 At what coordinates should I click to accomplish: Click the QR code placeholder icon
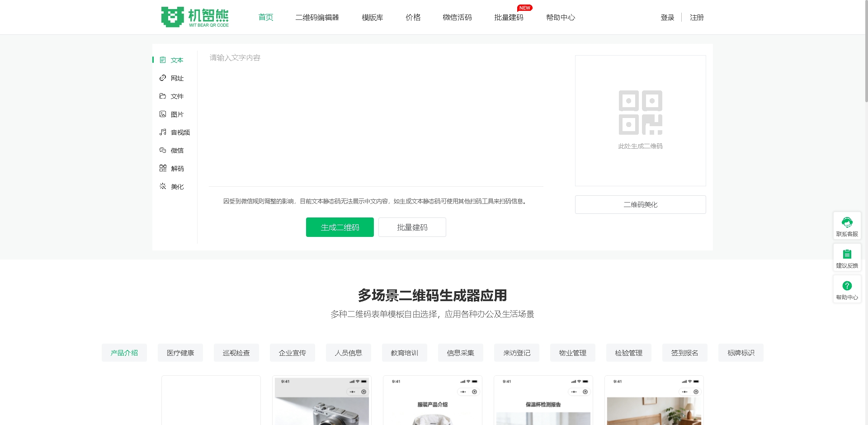tap(641, 113)
